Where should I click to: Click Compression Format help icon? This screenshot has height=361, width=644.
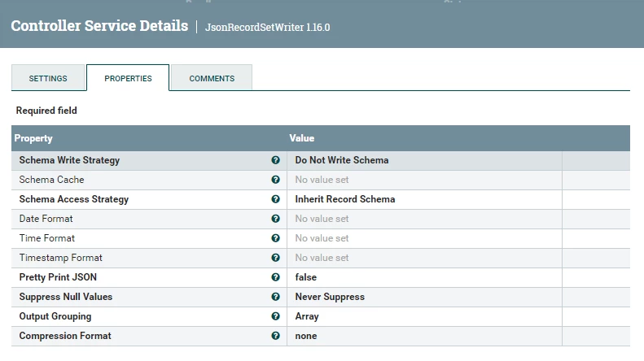point(275,336)
